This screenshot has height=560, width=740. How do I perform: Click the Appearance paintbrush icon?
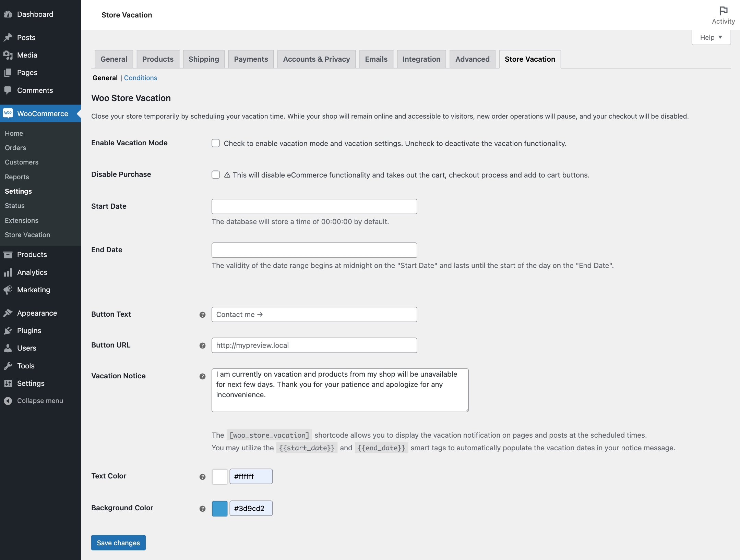pyautogui.click(x=8, y=313)
